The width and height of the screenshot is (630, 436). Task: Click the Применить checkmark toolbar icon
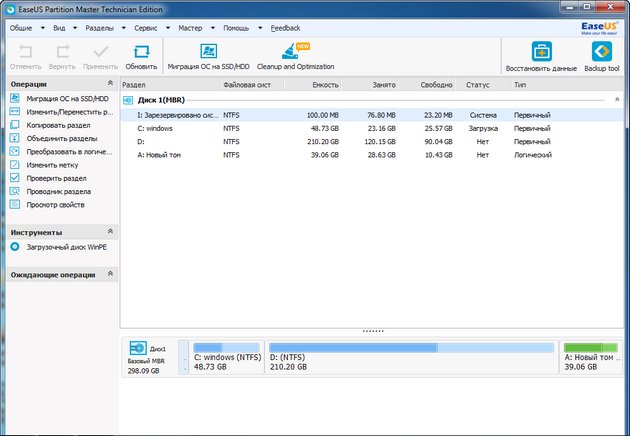100,52
